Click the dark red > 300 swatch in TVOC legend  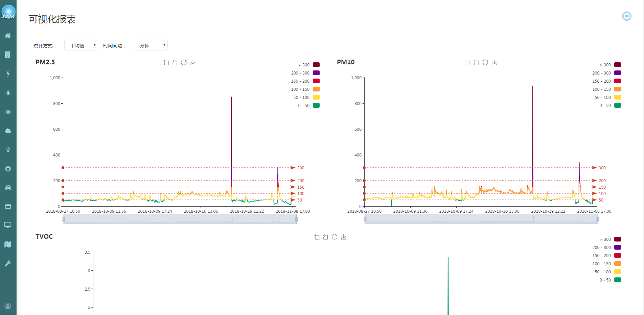click(618, 239)
